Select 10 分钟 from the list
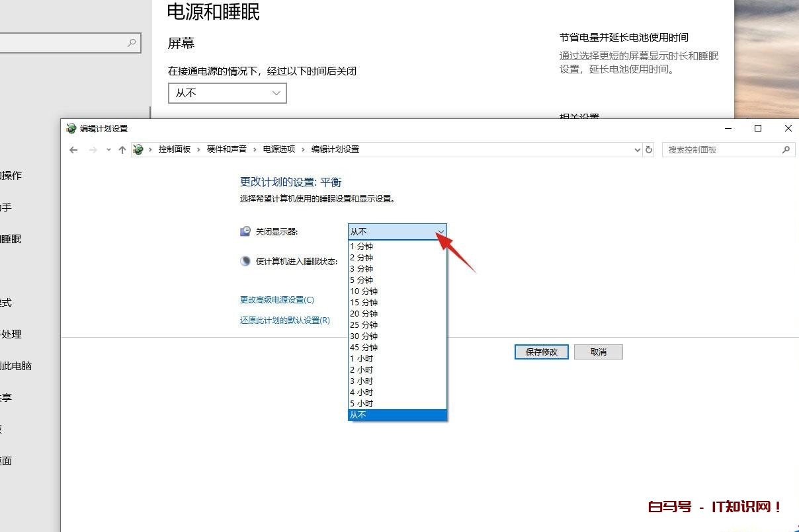Image resolution: width=799 pixels, height=532 pixels. (x=364, y=291)
